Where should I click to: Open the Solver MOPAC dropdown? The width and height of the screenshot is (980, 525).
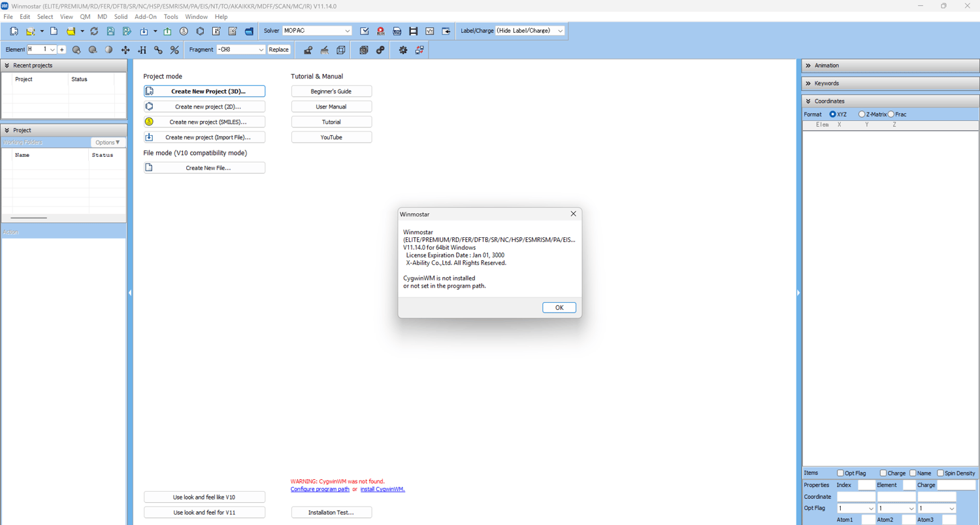317,31
